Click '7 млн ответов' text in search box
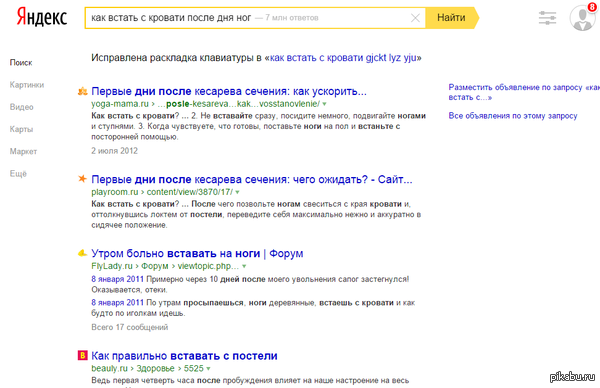This screenshot has width=600, height=388. tap(292, 18)
